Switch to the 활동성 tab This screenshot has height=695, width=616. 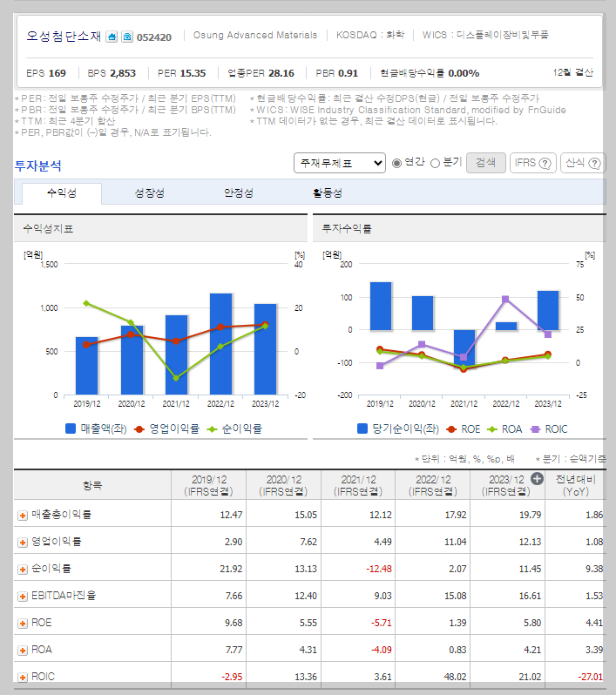328,193
